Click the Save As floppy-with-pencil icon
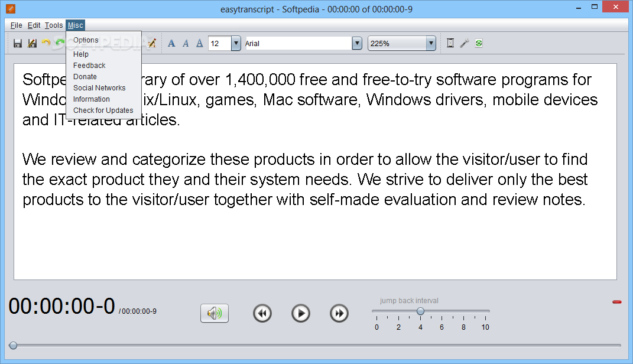Screen dimensions: 633x364 [32, 43]
